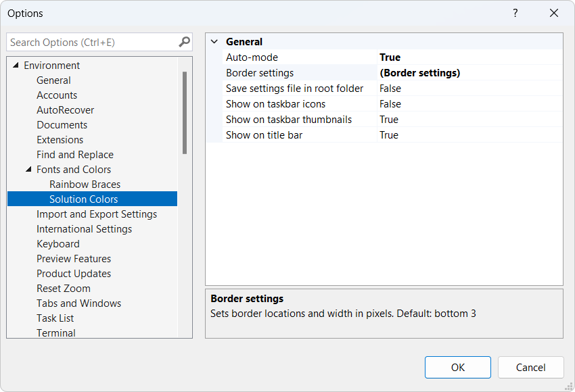
Task: Open Preview Features settings
Action: 74,258
